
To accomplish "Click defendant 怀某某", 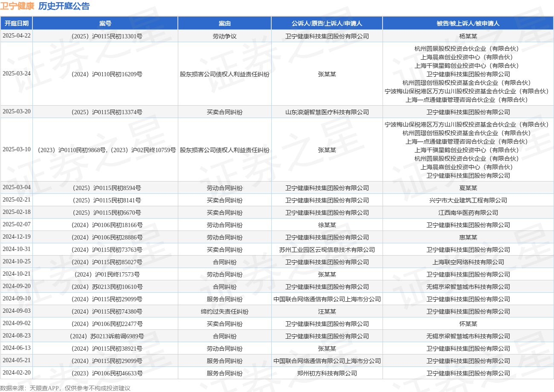I will (x=468, y=324).
